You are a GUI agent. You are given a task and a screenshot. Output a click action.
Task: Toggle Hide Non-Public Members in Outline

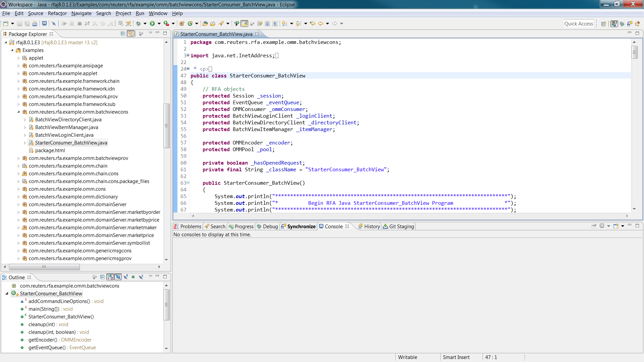coord(133,277)
